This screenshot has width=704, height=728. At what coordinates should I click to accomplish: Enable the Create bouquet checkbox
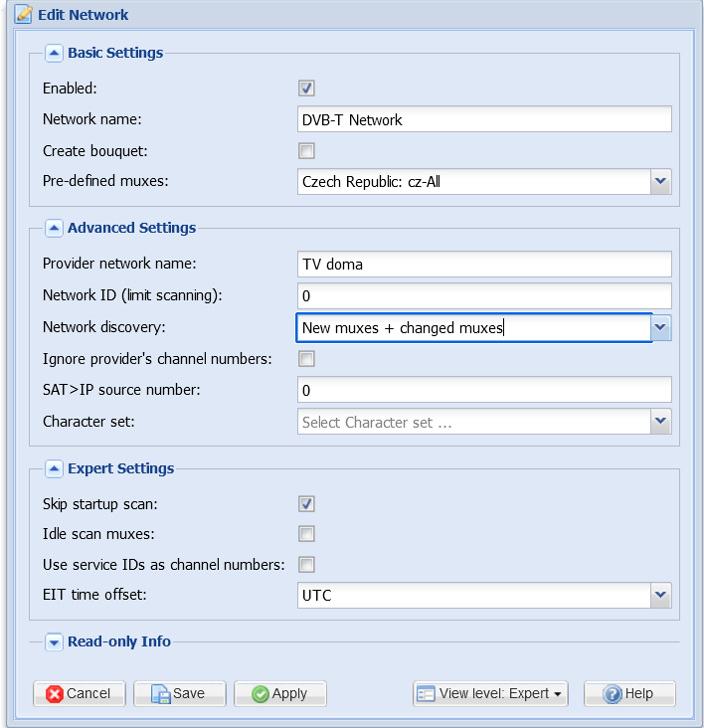306,151
